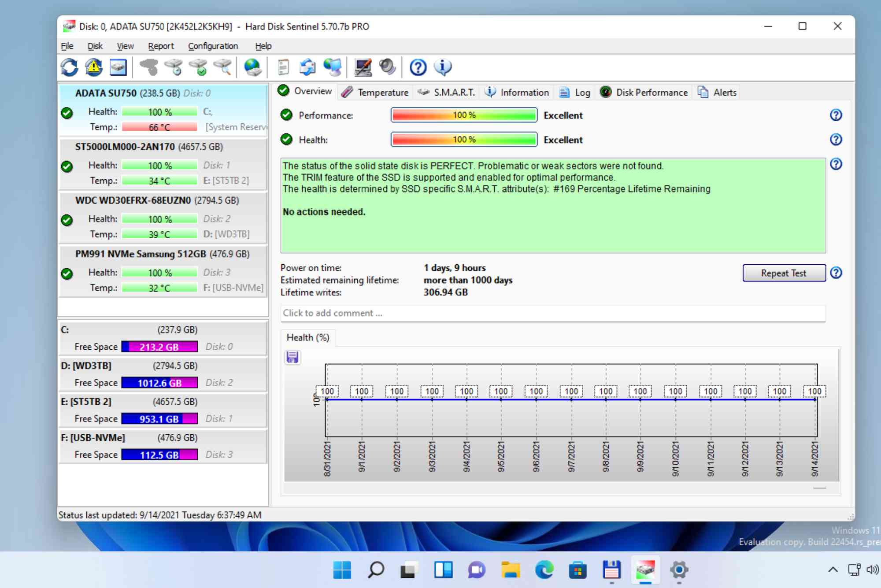Open the Configuration menu

213,46
